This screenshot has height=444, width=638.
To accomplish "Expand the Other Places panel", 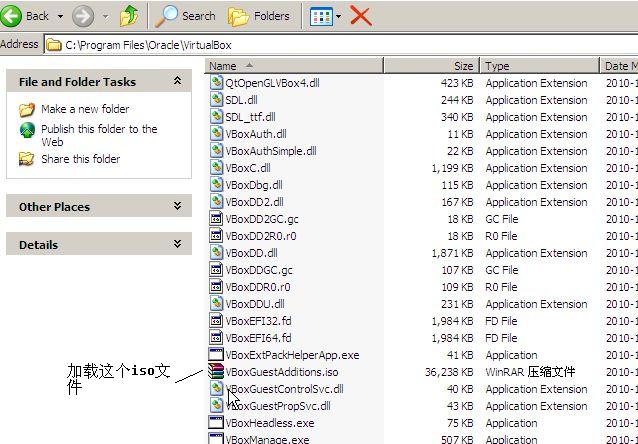I will click(x=177, y=206).
